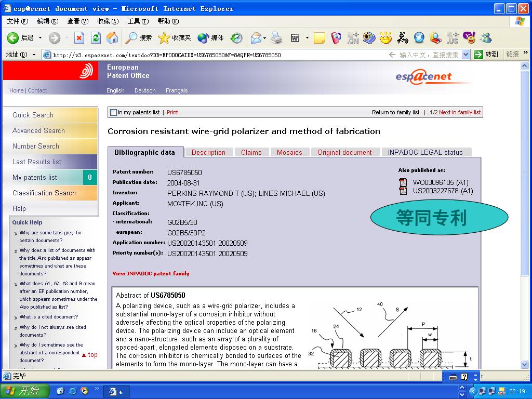Open the US2003227678 PDF document icon
The height and width of the screenshot is (399, 532).
pos(403,191)
